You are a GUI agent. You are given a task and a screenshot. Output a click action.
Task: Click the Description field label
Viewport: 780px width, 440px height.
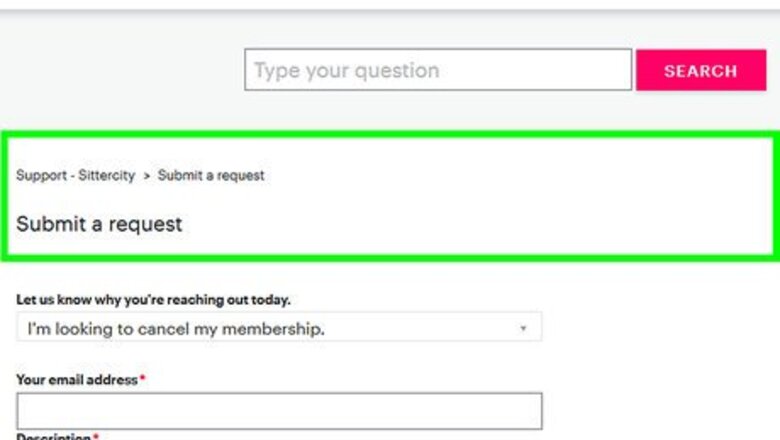[53, 437]
